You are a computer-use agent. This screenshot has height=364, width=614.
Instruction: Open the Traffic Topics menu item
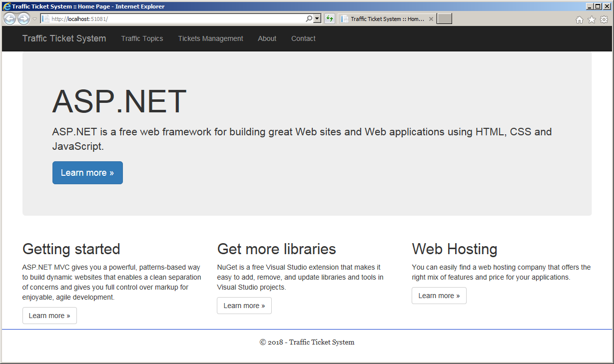[142, 38]
